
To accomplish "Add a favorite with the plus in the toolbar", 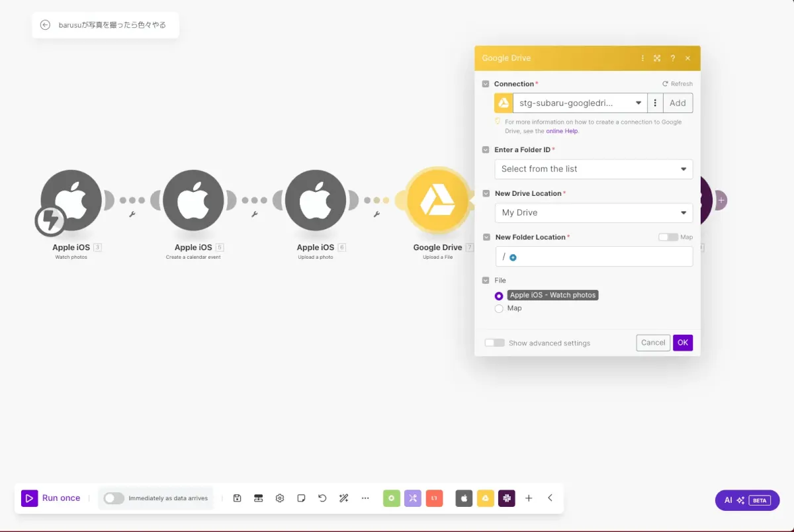I will (529, 498).
